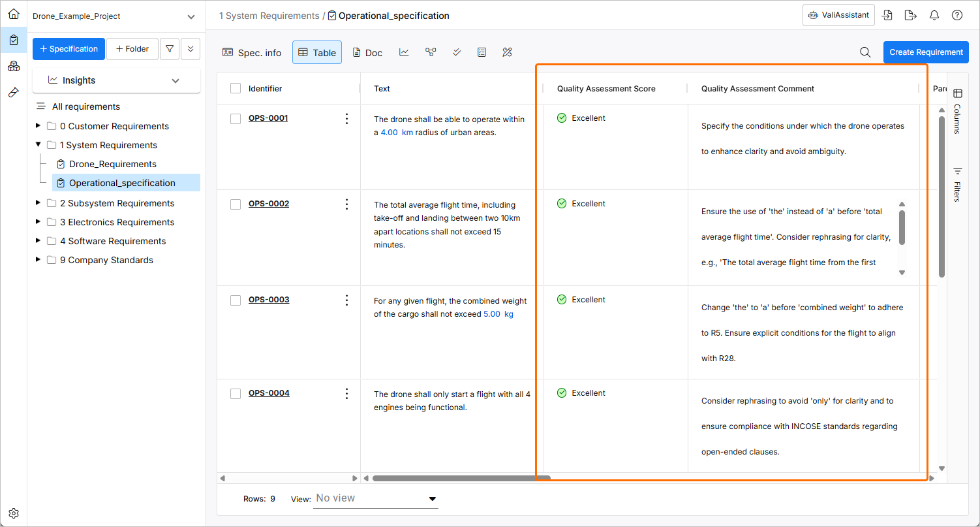Screen dimensions: 980x527
Task: Open the No view dropdown
Action: (x=375, y=498)
